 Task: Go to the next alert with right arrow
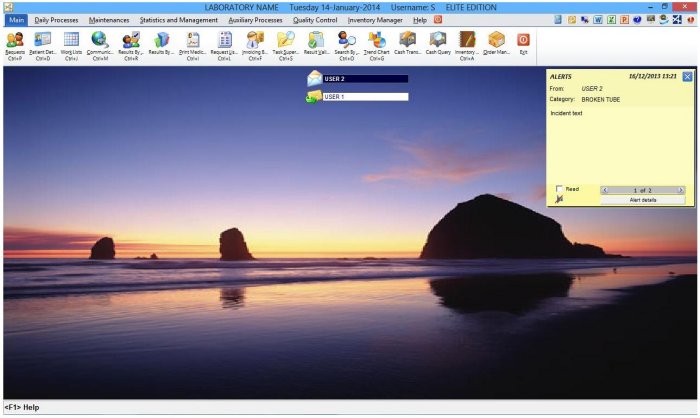[681, 190]
